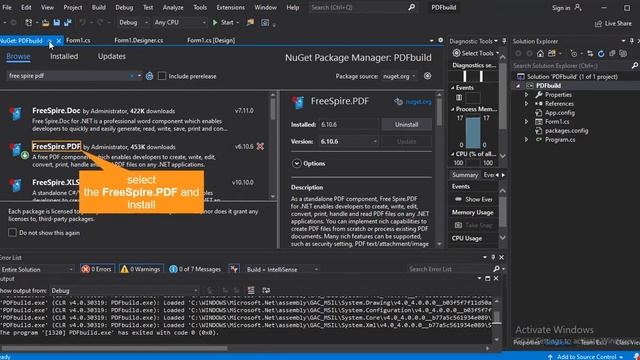640x360 pixels.
Task: Open the Any CPU platform dropdown
Action: [180, 22]
